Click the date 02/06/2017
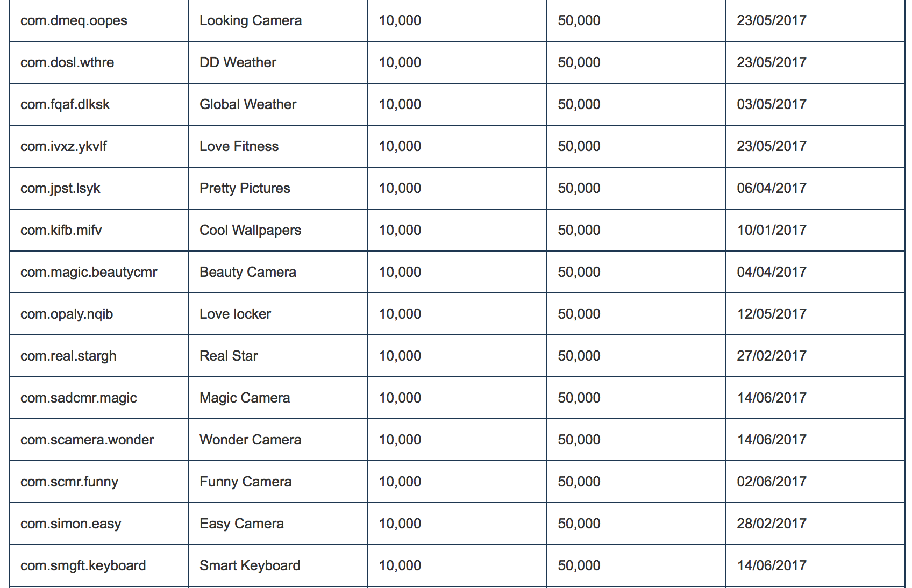 [x=771, y=482]
